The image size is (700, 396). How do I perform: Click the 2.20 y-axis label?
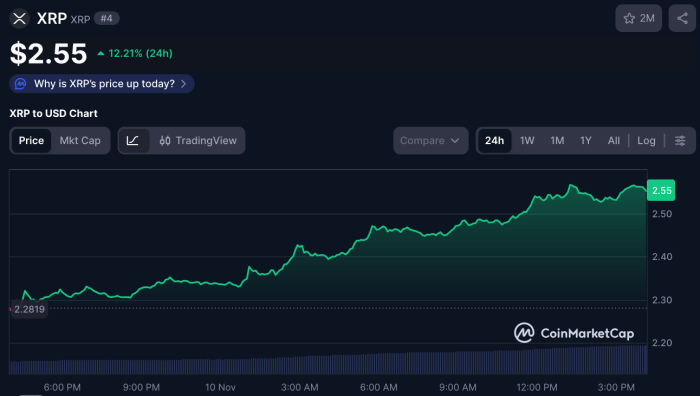662,343
